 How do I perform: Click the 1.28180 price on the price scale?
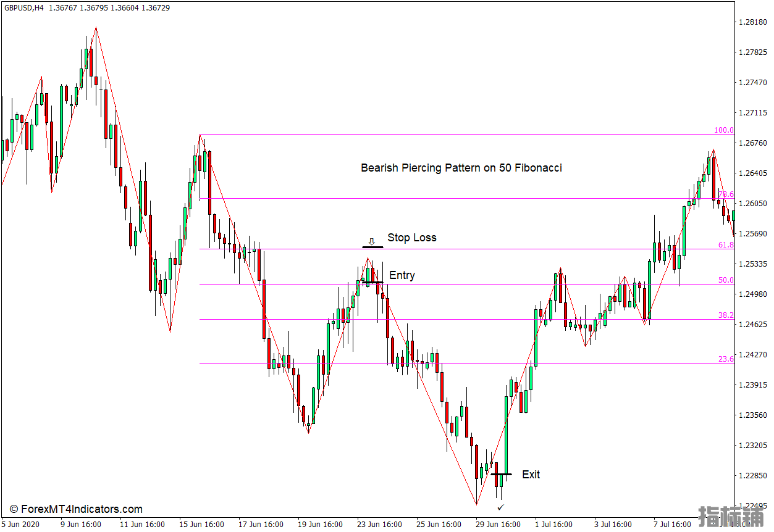(x=752, y=22)
